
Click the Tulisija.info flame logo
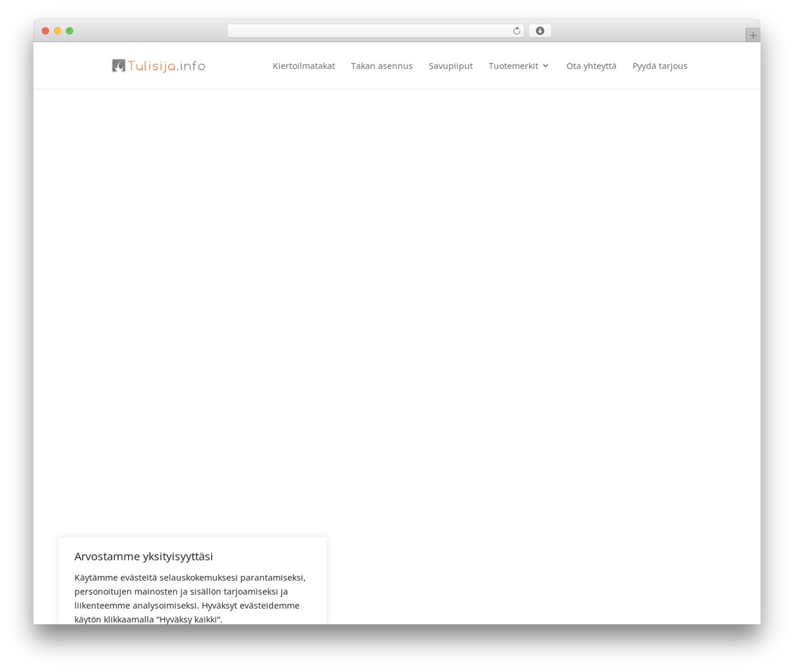[x=159, y=66]
